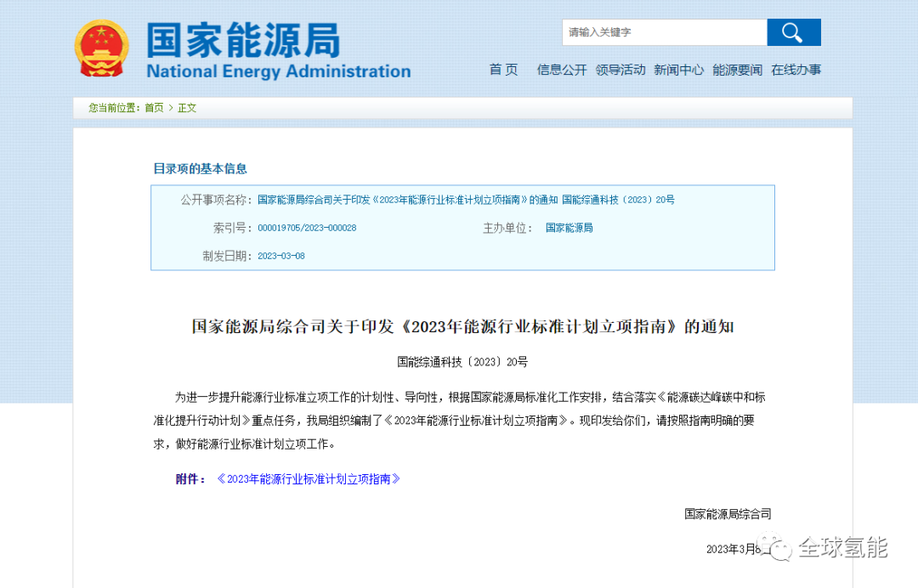Viewport: 918px width, 588px height.
Task: Click 正文 in the breadcrumb trail
Action: (x=187, y=108)
